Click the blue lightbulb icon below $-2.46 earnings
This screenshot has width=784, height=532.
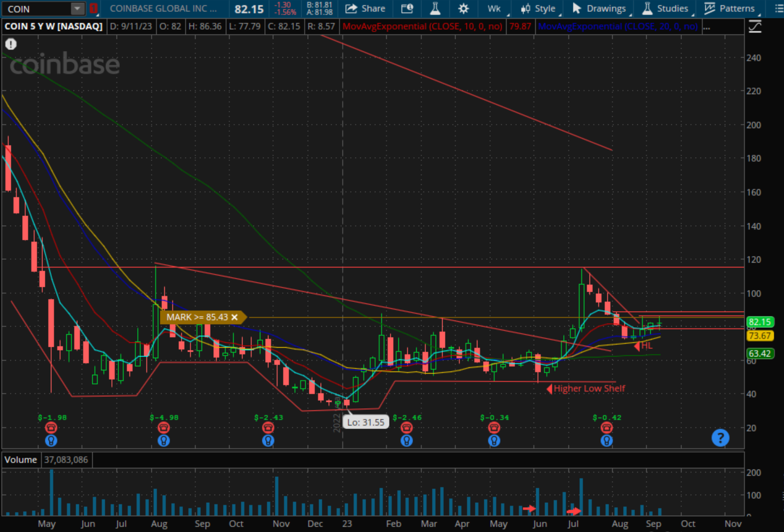coord(407,441)
